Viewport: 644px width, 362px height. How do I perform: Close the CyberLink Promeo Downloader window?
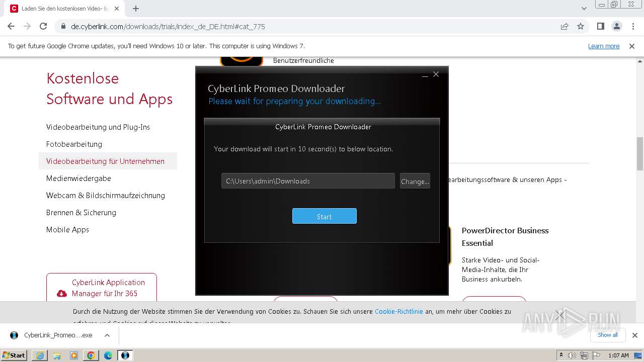pyautogui.click(x=436, y=74)
